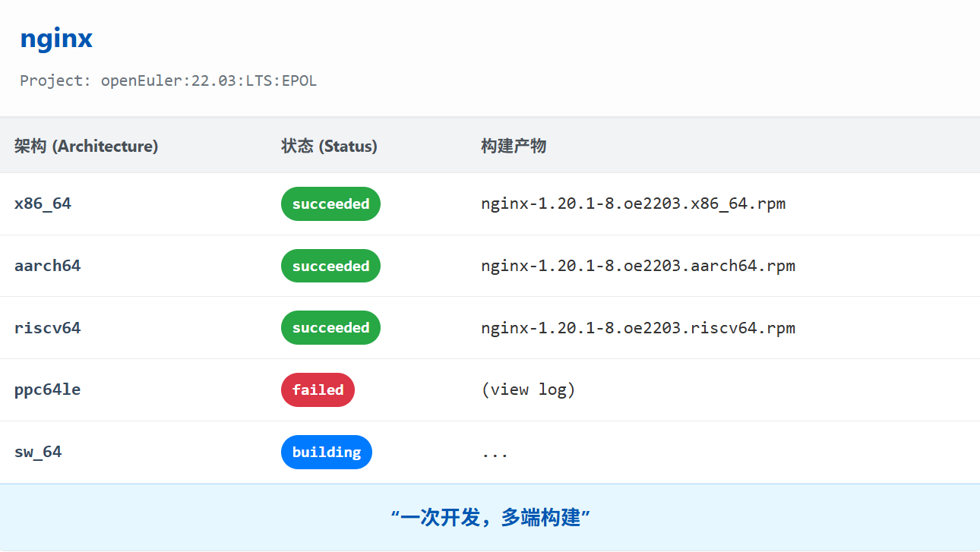Open view log for the ppc64le build

(x=529, y=390)
